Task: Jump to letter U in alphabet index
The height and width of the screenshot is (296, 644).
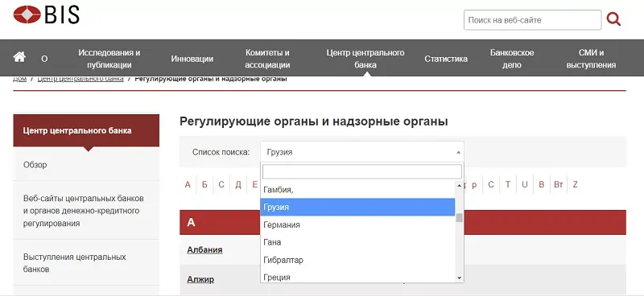Action: coord(525,185)
